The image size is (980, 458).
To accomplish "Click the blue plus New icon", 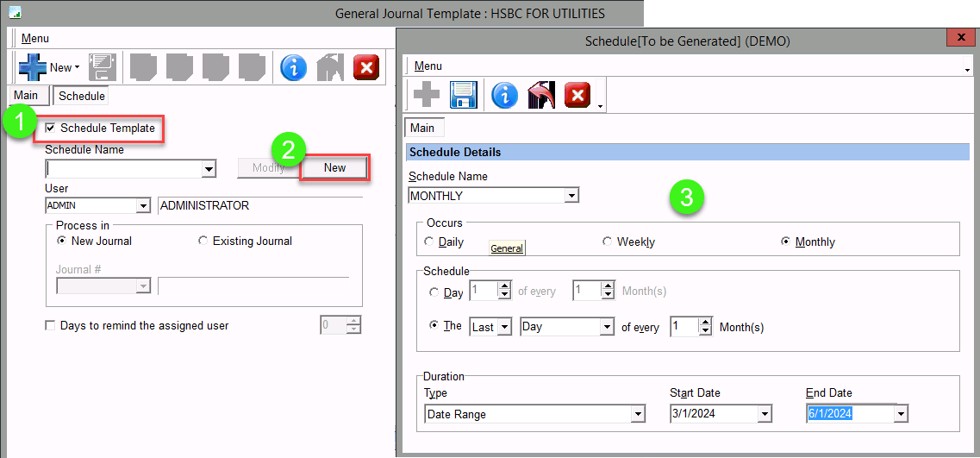I will pyautogui.click(x=33, y=67).
